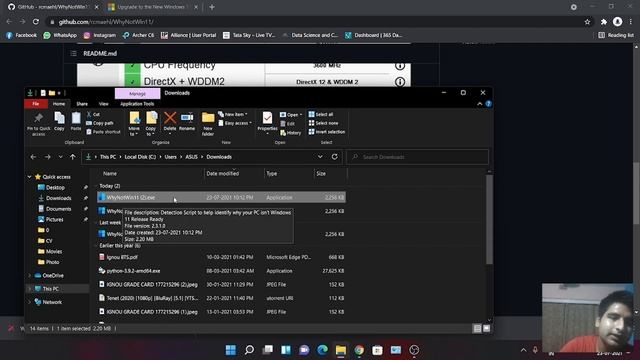Expand the address bar history dropdown

320,157
